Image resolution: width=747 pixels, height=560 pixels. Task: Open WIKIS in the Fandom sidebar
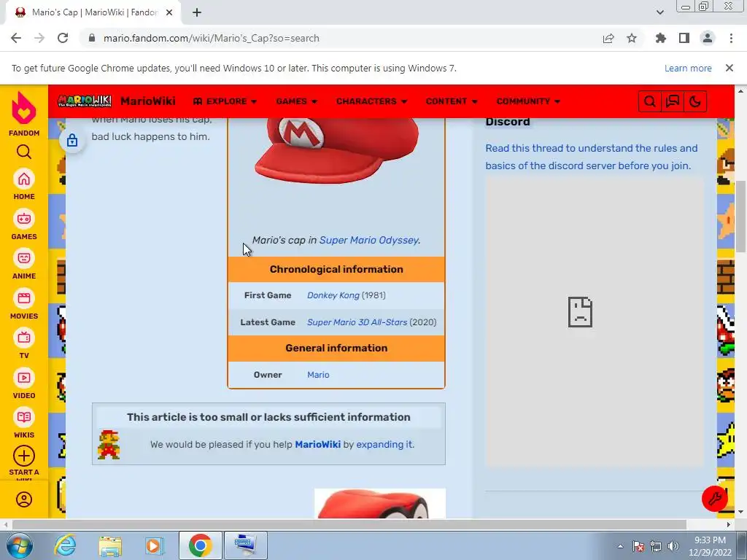[x=24, y=423]
